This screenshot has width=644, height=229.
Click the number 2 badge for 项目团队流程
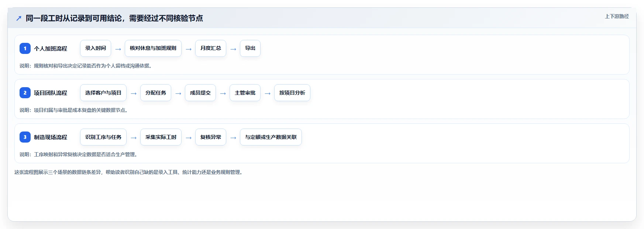click(x=25, y=93)
